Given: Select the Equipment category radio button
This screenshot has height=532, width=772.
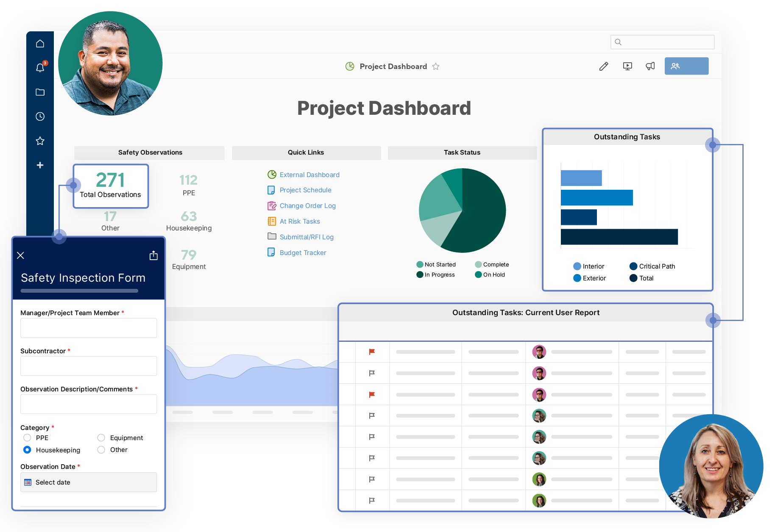Looking at the screenshot, I should (101, 438).
